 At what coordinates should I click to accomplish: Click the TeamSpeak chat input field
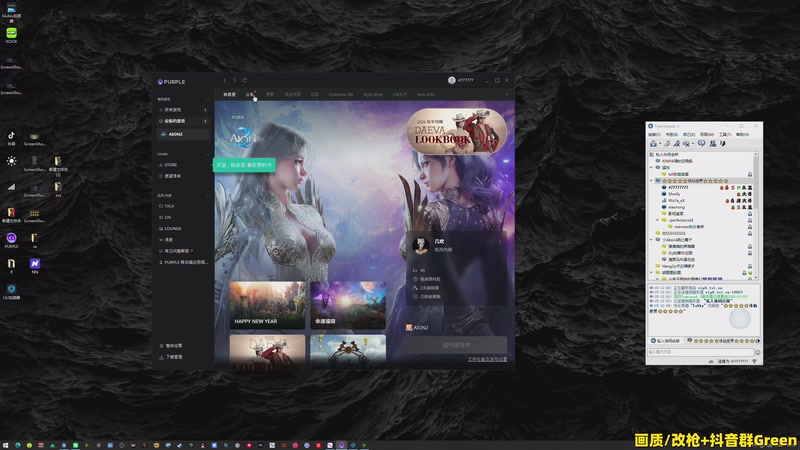700,352
